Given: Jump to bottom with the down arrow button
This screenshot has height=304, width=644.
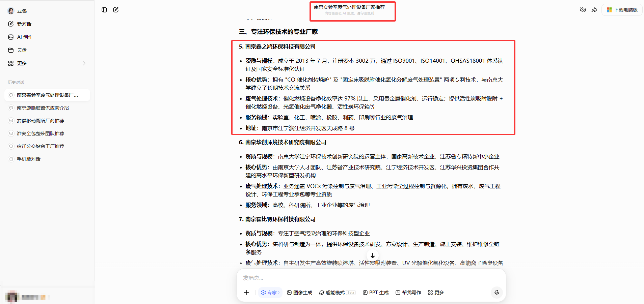Looking at the screenshot, I should click(373, 255).
